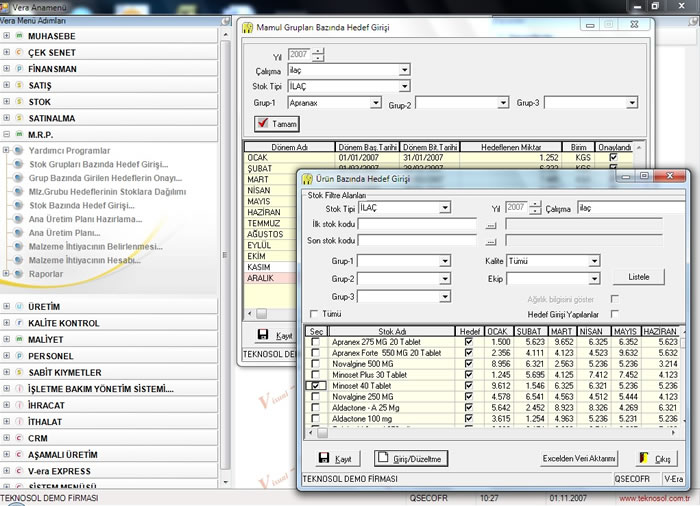Open the Çalışma dropdown in the Mamul Grupları window
The height and width of the screenshot is (506, 700).
pyautogui.click(x=404, y=70)
